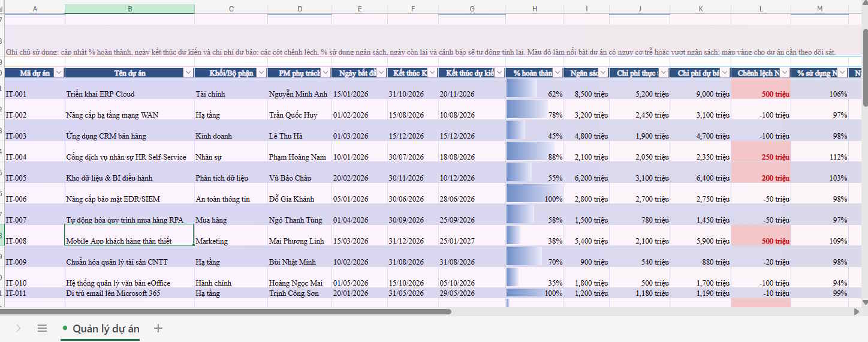
Task: Select column C header
Action: tap(231, 9)
